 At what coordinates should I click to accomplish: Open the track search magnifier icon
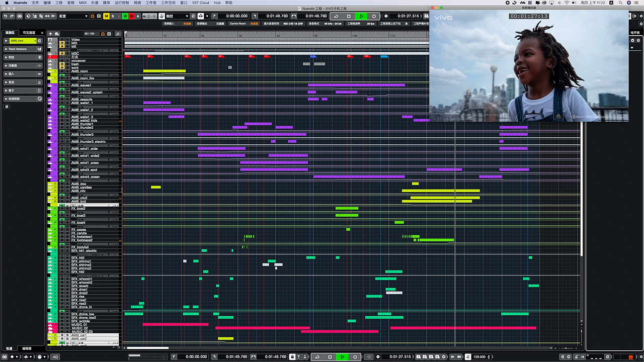point(118,34)
